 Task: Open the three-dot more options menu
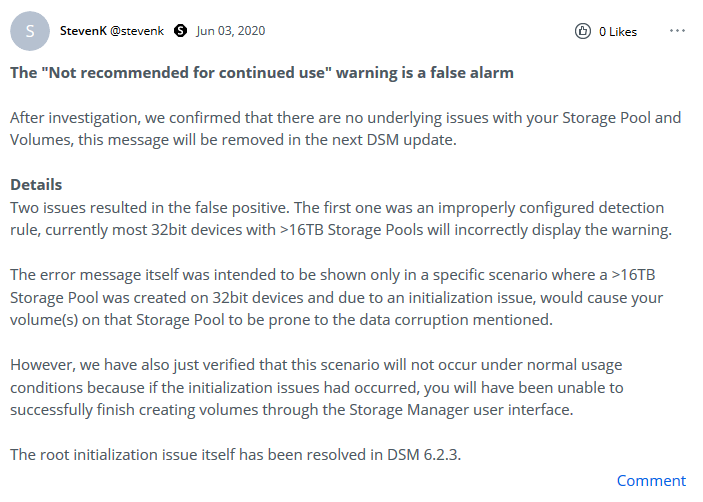[677, 30]
